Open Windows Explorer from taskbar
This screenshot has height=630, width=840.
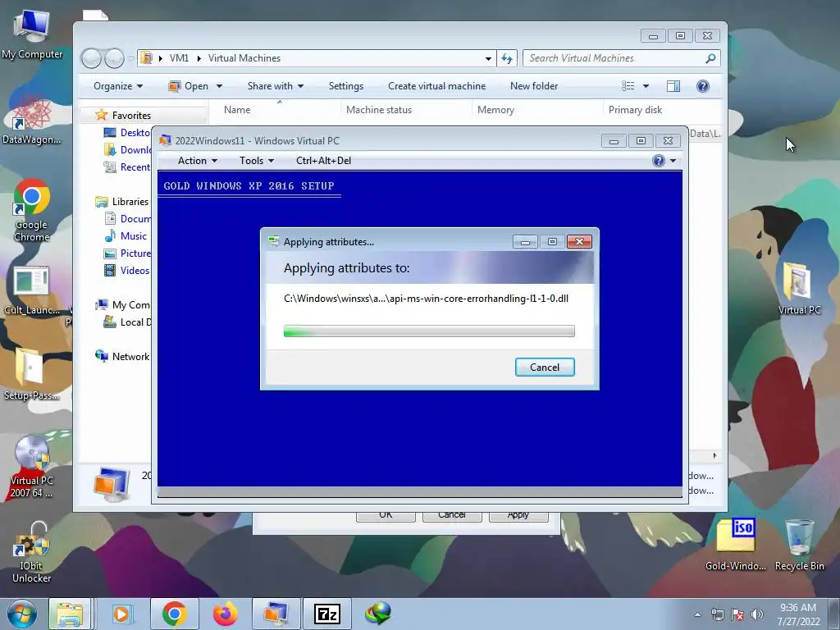pos(70,614)
